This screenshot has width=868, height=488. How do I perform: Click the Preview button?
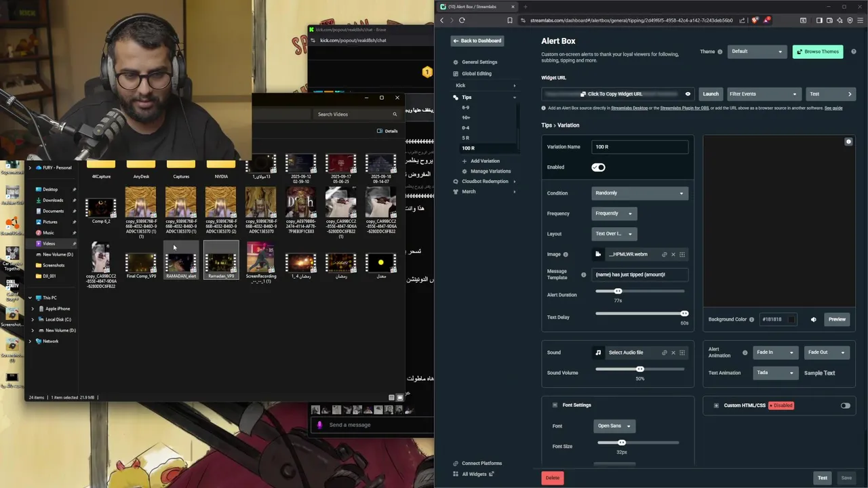tap(837, 319)
